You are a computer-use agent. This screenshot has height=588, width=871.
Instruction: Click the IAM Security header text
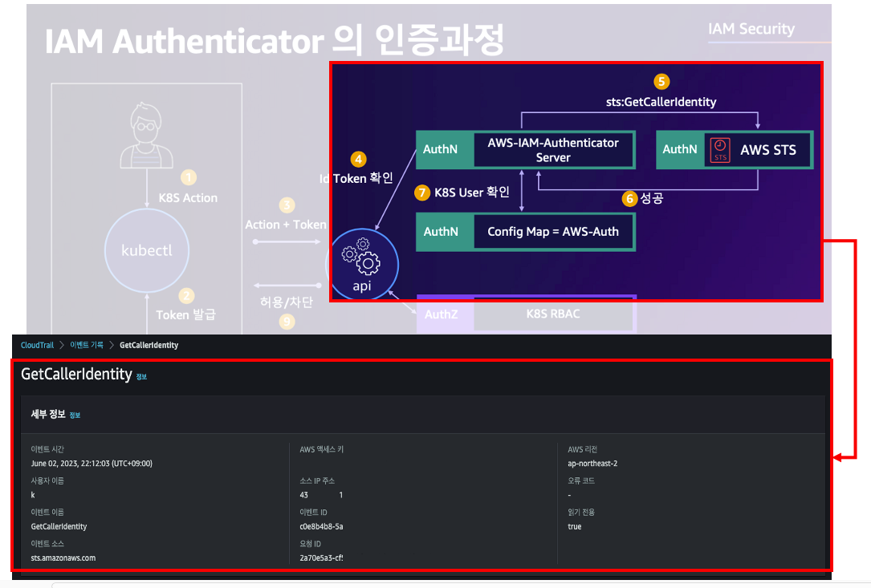point(751,28)
